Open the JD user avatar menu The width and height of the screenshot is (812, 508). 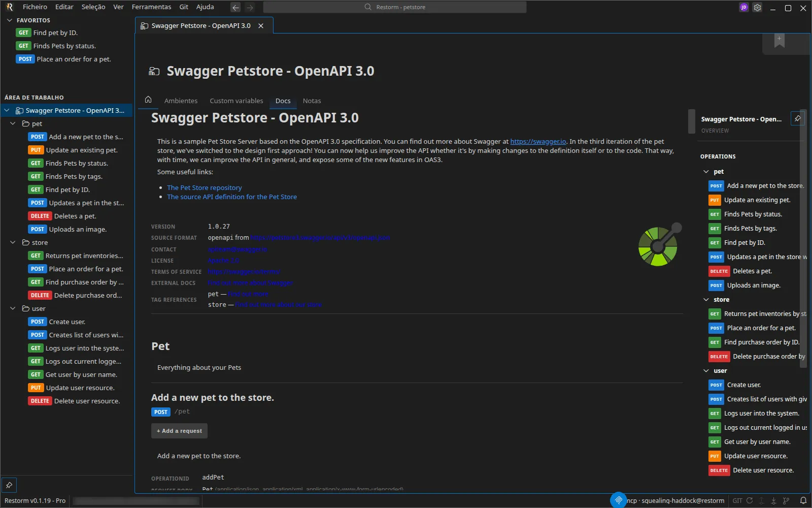tap(743, 7)
